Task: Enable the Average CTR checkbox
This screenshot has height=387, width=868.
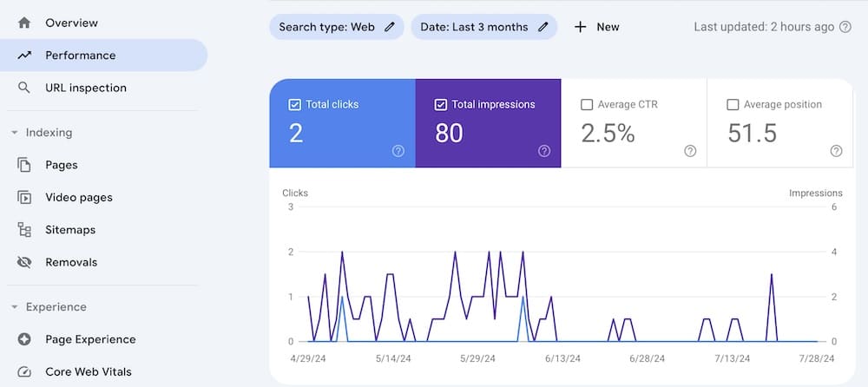Action: click(x=587, y=105)
